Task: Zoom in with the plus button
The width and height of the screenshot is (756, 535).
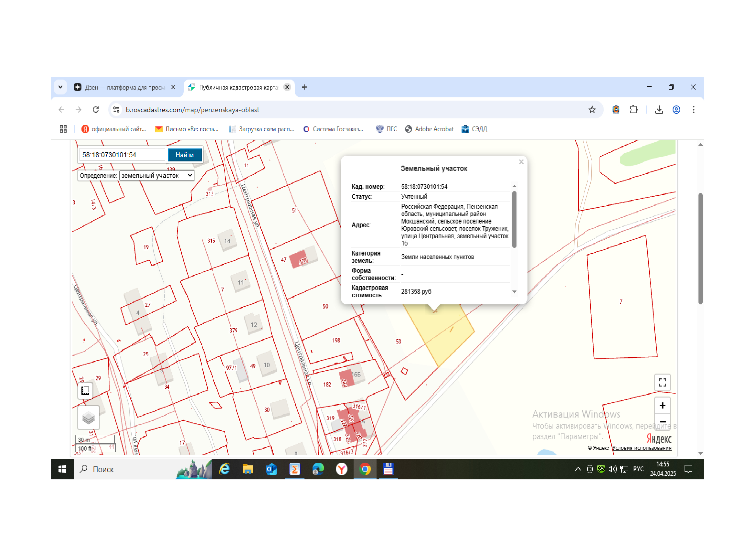Action: click(662, 406)
